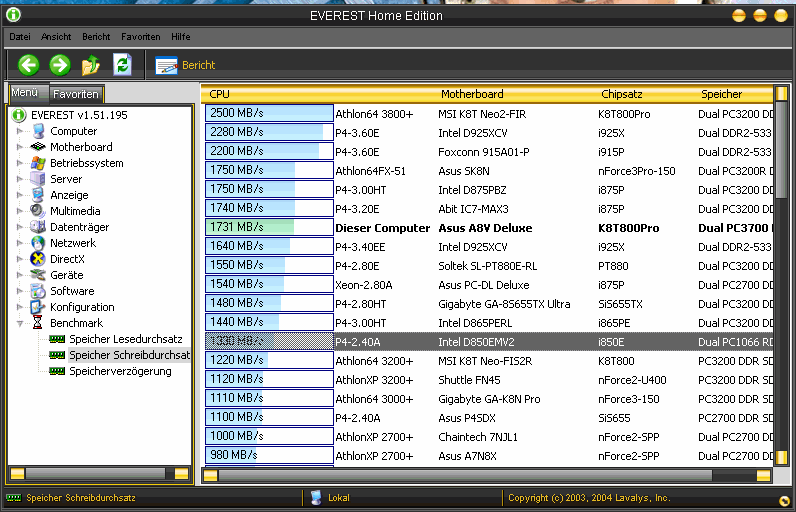Select Speicherverzögerung benchmark
The height and width of the screenshot is (512, 796).
point(120,371)
